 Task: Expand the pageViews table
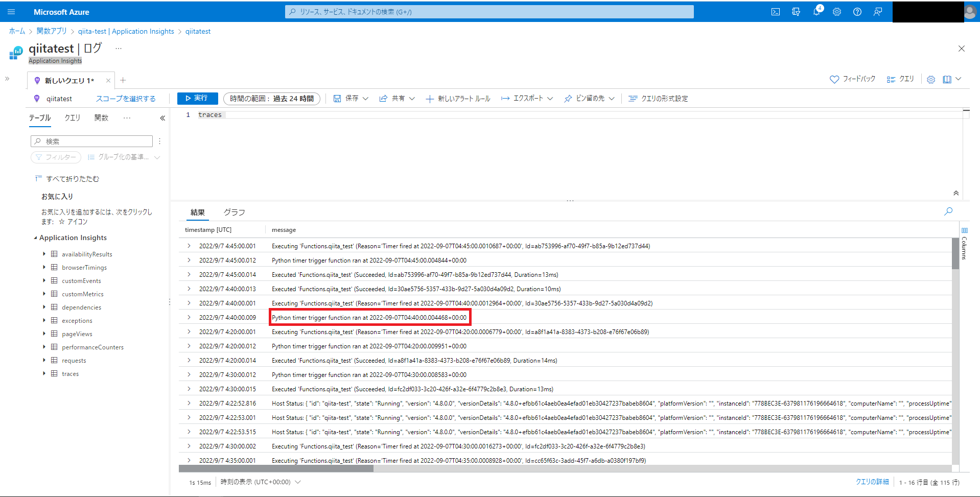coord(44,334)
